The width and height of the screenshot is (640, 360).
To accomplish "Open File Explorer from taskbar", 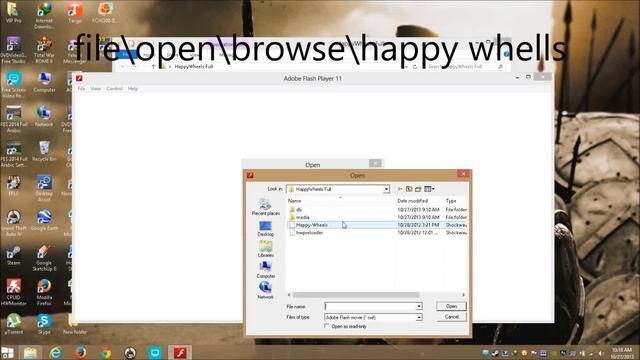I will (x=30, y=353).
